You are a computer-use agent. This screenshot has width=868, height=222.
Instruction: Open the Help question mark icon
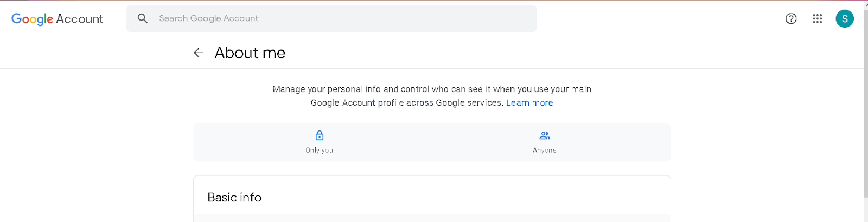(x=791, y=19)
